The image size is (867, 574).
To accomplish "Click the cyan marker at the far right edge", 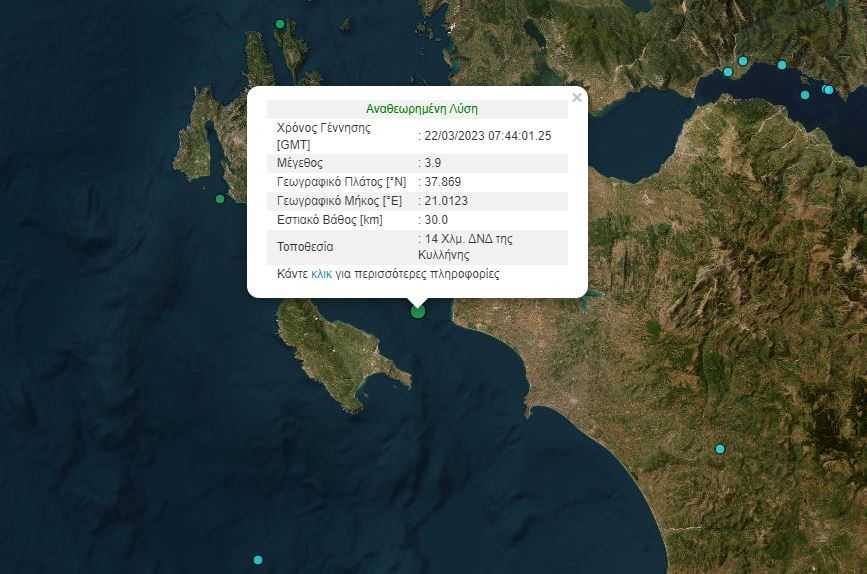I will pyautogui.click(x=828, y=90).
